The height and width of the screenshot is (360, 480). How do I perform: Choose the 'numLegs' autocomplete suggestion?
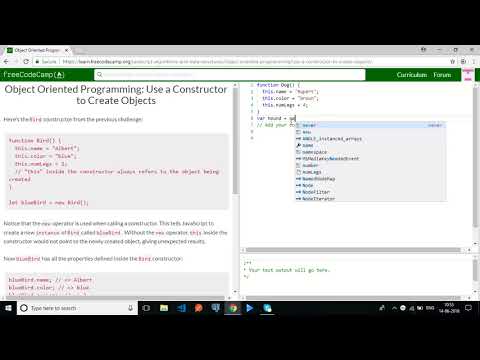[x=370, y=172]
